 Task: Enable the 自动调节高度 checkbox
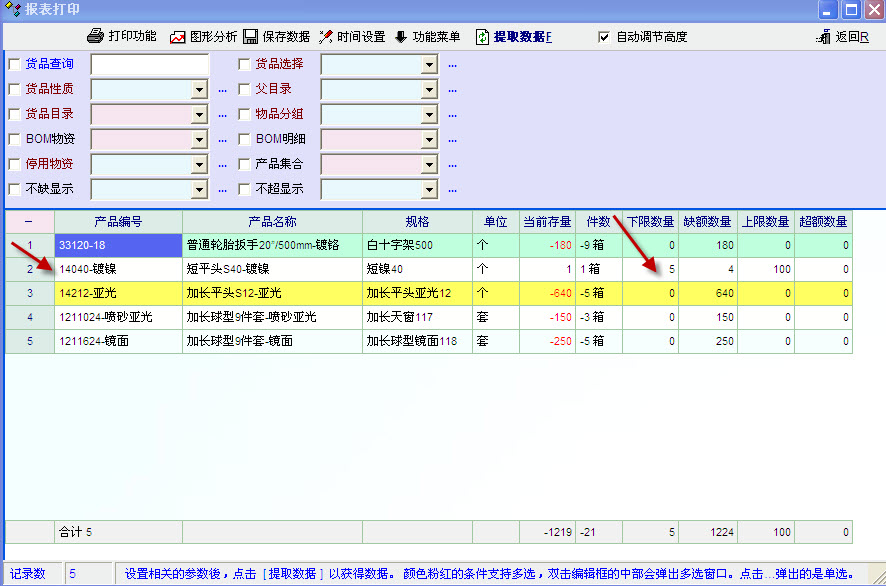click(x=604, y=37)
